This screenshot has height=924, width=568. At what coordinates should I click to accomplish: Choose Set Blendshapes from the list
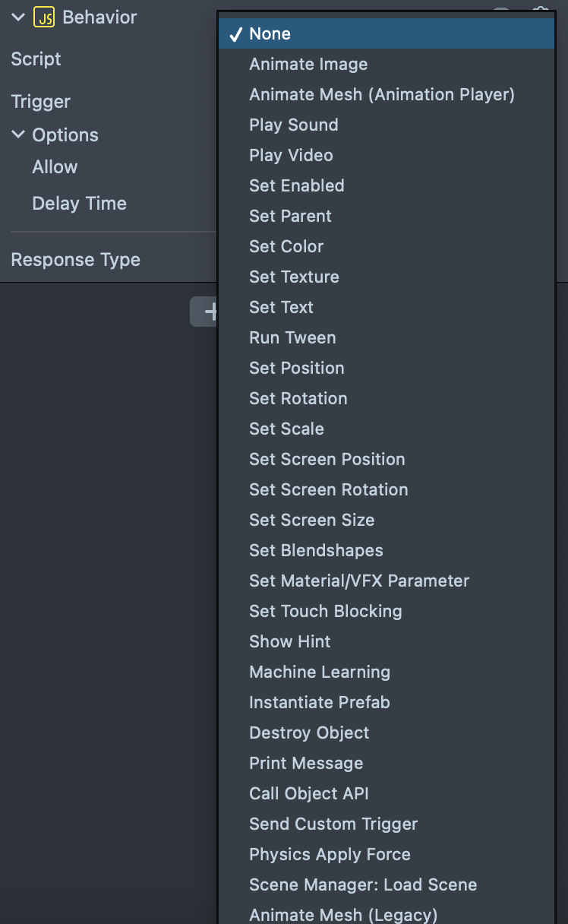[316, 550]
